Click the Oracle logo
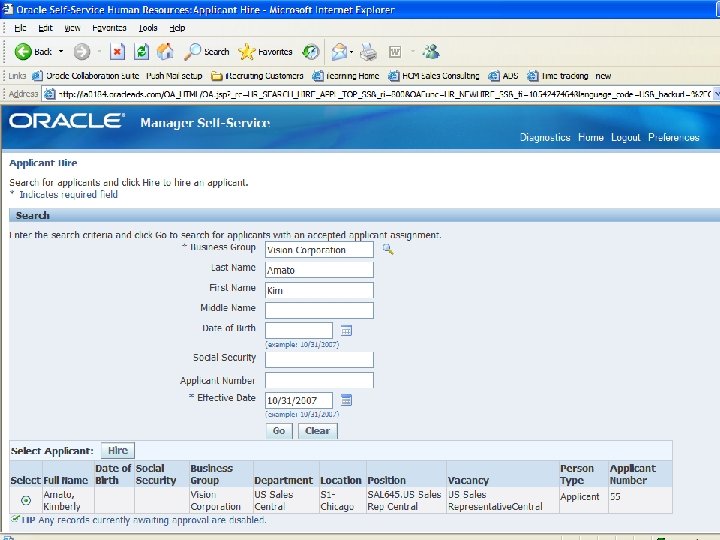Image resolution: width=720 pixels, height=540 pixels. point(67,121)
